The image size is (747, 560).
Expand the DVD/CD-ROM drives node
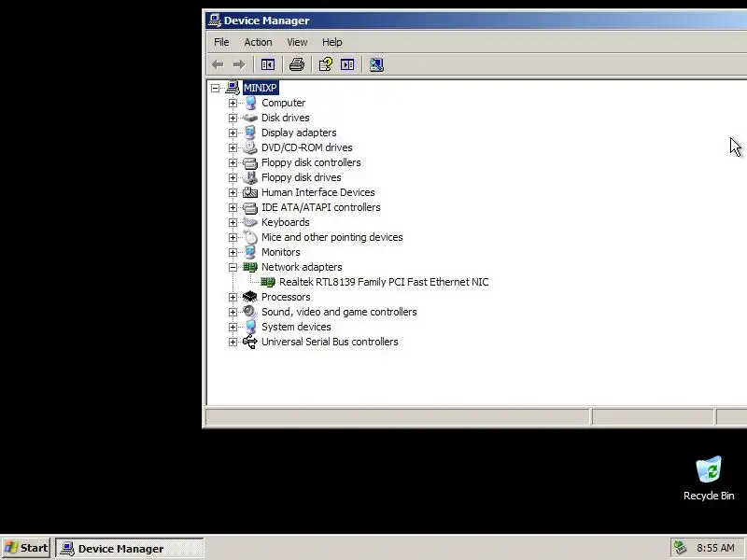tap(233, 147)
